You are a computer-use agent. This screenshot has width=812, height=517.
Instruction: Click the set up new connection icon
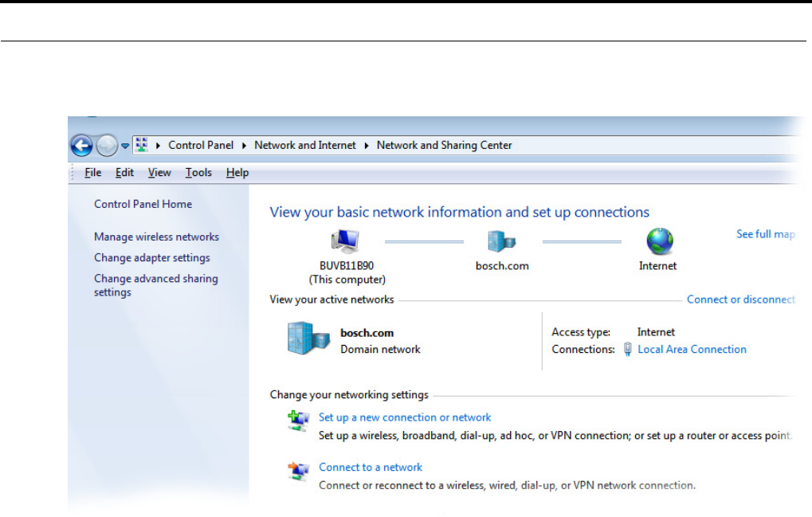click(298, 422)
